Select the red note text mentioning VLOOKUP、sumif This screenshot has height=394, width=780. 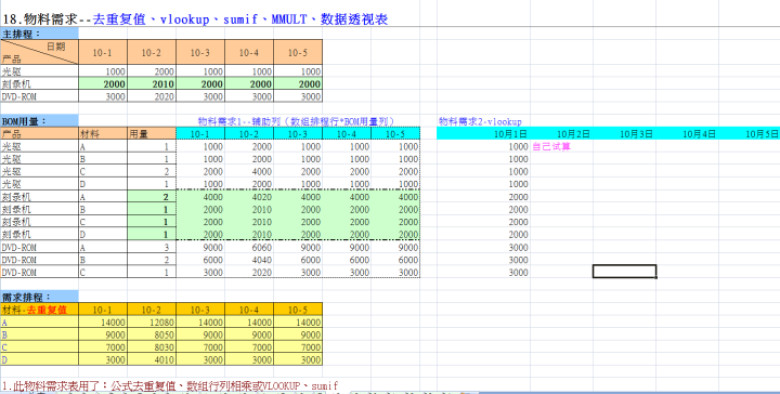coord(170,386)
